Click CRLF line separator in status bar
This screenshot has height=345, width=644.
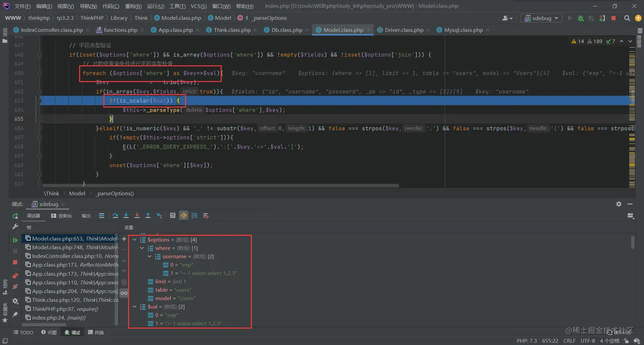coord(569,341)
